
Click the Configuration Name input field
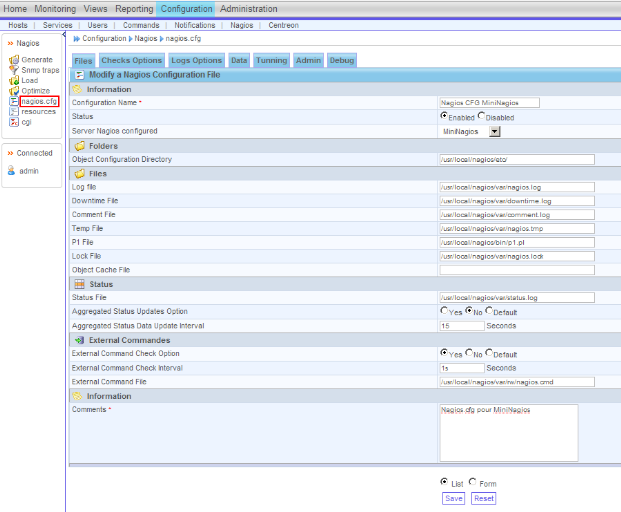coord(489,102)
